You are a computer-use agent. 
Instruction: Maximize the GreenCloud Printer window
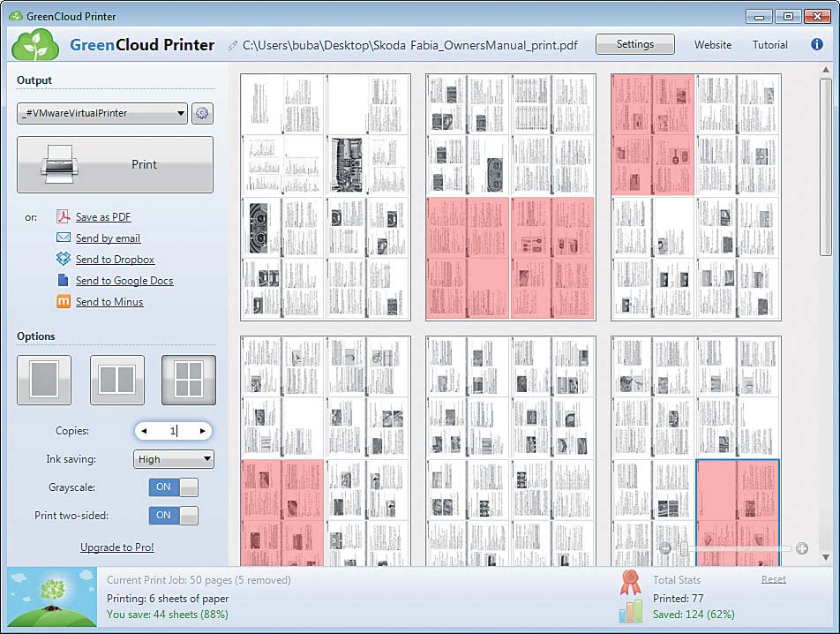(x=788, y=17)
